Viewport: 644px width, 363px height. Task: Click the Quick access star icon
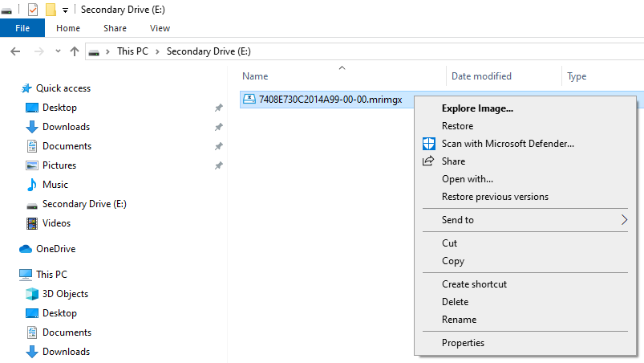tap(26, 88)
